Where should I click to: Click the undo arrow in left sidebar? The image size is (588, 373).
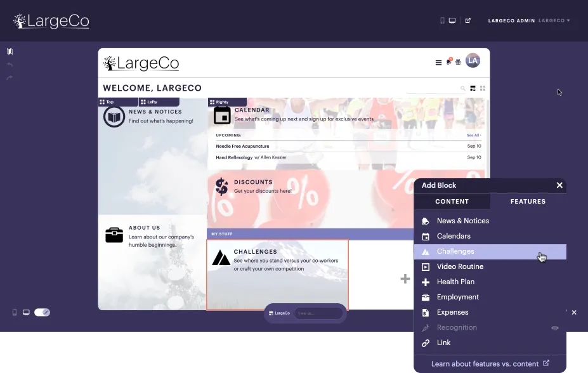point(10,65)
